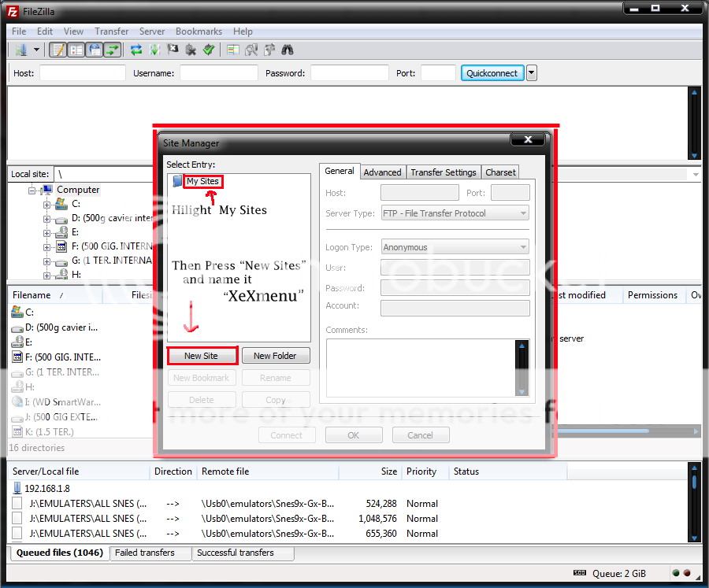This screenshot has height=588, width=709.
Task: Click the queue size indicator icon in the status bar
Action: (580, 573)
